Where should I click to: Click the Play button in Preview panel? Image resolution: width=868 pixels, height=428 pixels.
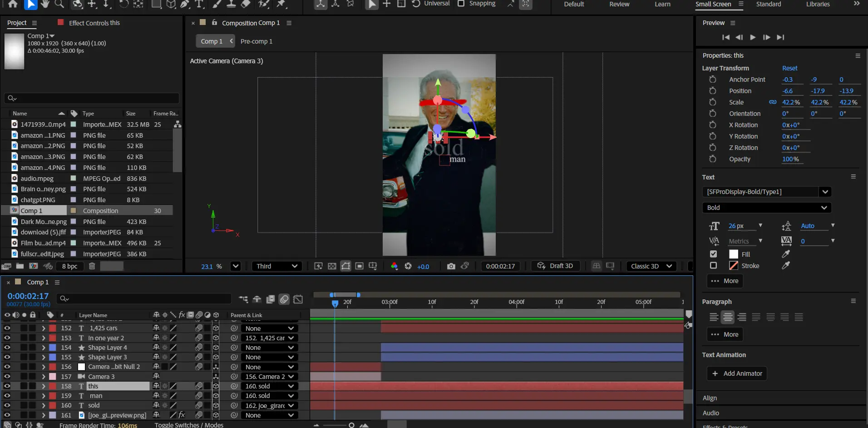tap(753, 37)
